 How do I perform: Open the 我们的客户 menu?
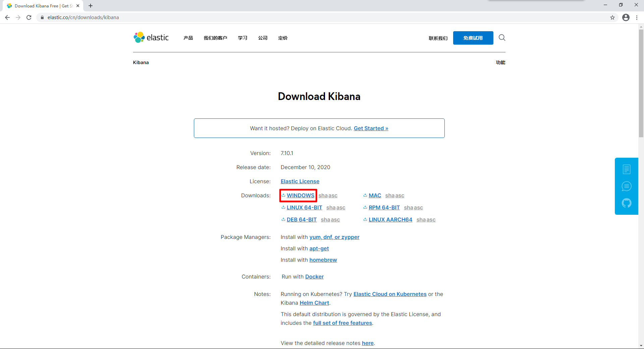pyautogui.click(x=215, y=38)
